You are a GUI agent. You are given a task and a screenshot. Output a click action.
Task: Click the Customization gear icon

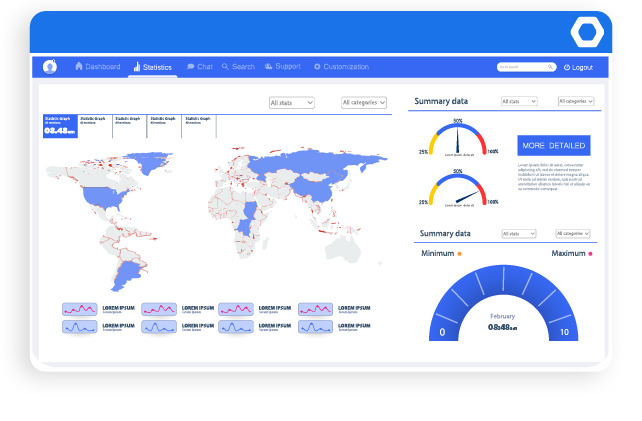[317, 67]
